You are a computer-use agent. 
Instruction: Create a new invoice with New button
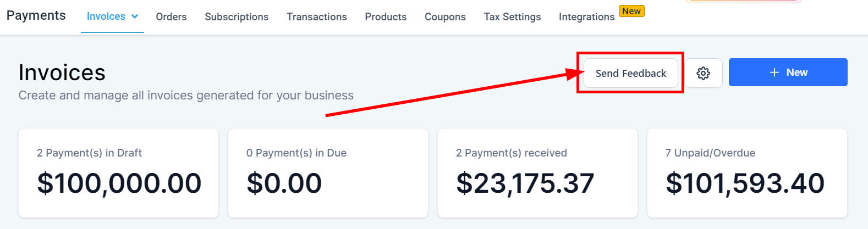[788, 72]
